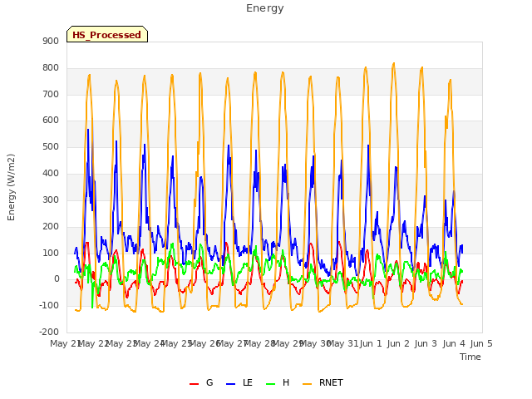
Task: Click the Jun 4 x-axis label
Action: tap(454, 343)
